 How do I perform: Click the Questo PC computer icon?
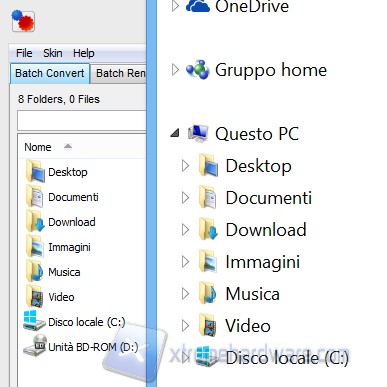click(x=198, y=133)
